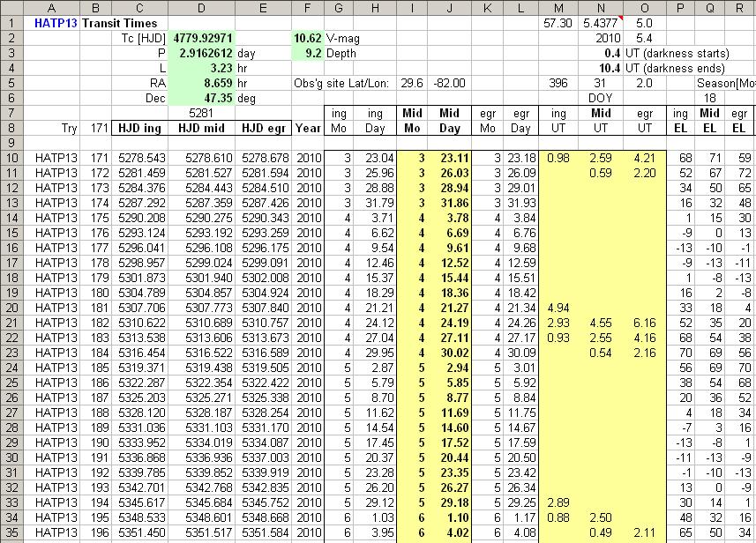Select the longitude value -82.00
756x543 pixels.
pos(449,83)
